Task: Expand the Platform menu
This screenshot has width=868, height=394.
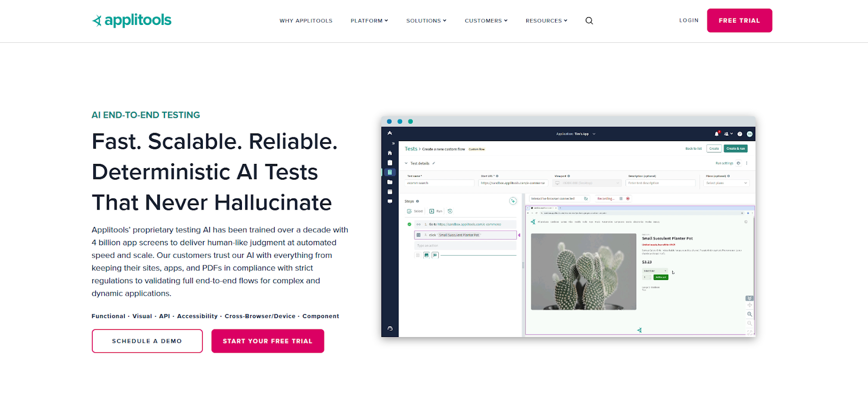Action: click(x=369, y=21)
